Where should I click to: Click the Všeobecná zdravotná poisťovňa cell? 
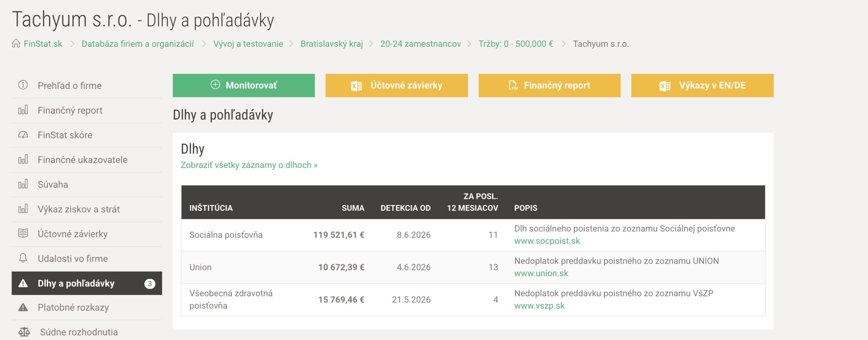pos(231,299)
